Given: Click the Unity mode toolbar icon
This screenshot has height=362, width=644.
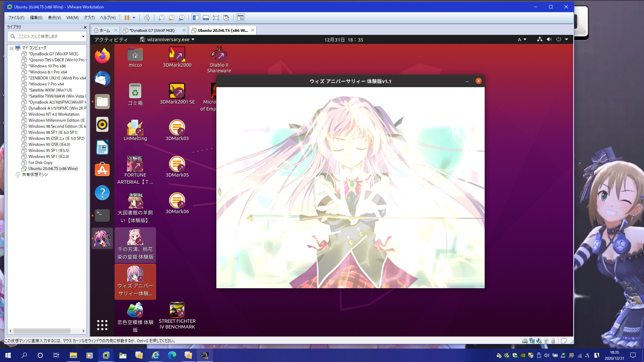Looking at the screenshot, I should point(226,18).
